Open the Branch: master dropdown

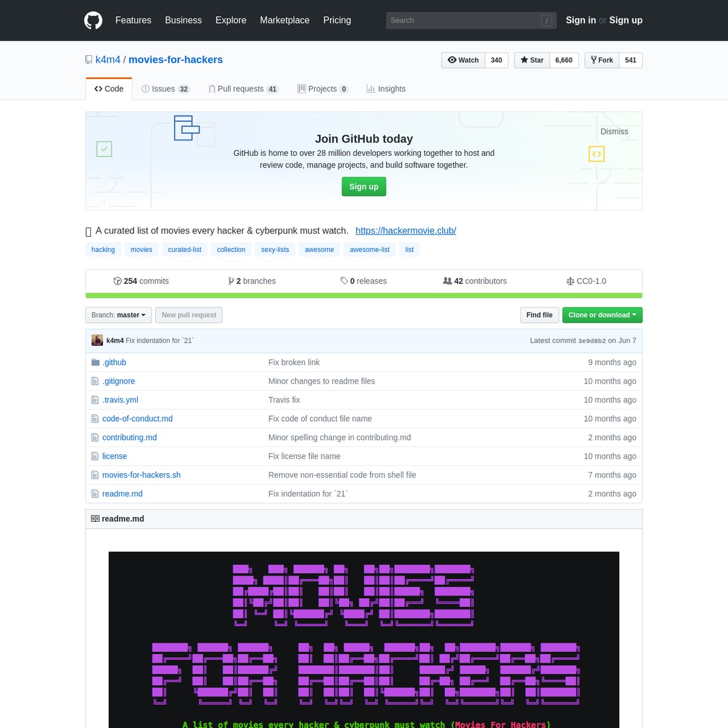(118, 315)
